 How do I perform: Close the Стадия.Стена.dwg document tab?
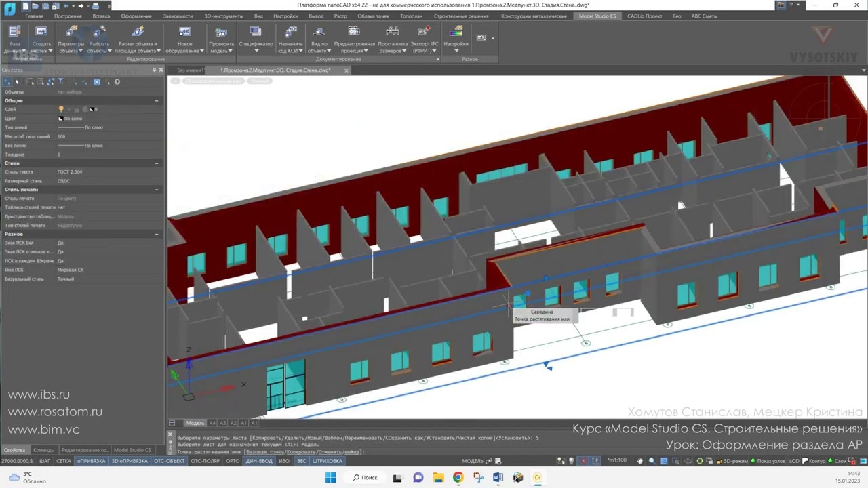point(347,70)
